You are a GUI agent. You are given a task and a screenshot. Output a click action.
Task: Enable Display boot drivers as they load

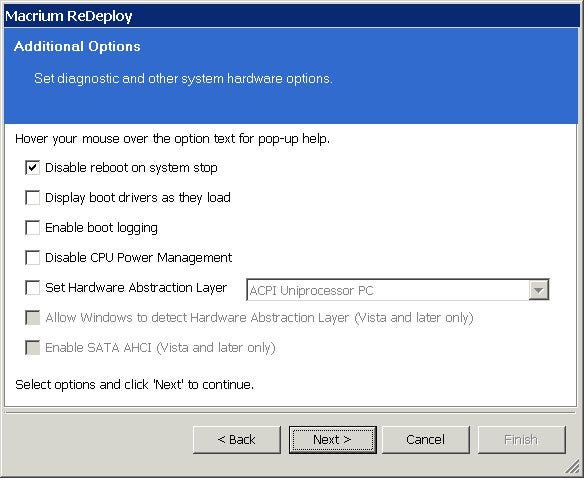tap(32, 197)
